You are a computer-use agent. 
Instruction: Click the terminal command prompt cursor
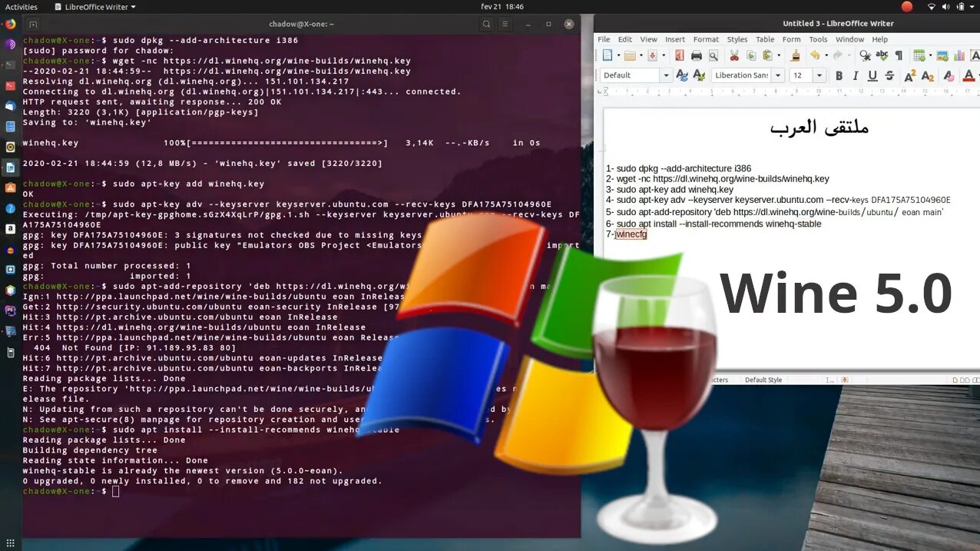pos(116,491)
